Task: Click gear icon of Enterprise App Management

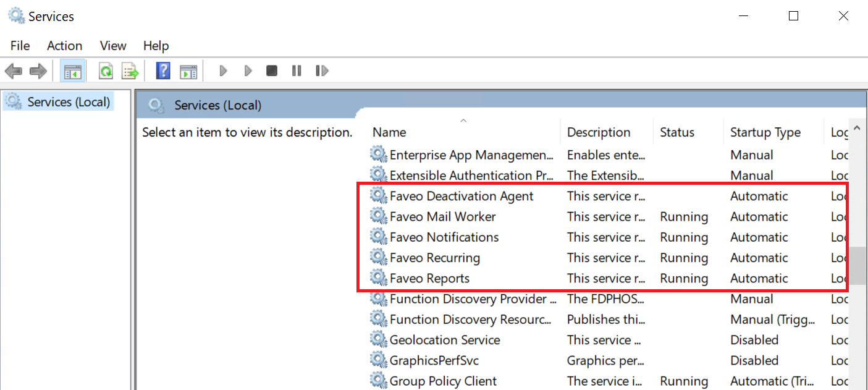Action: point(378,155)
